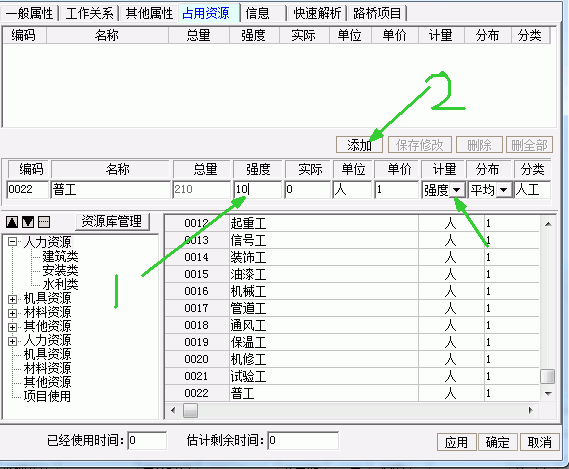Open the 快速解析 tab
This screenshot has height=469, width=569.
tap(317, 14)
